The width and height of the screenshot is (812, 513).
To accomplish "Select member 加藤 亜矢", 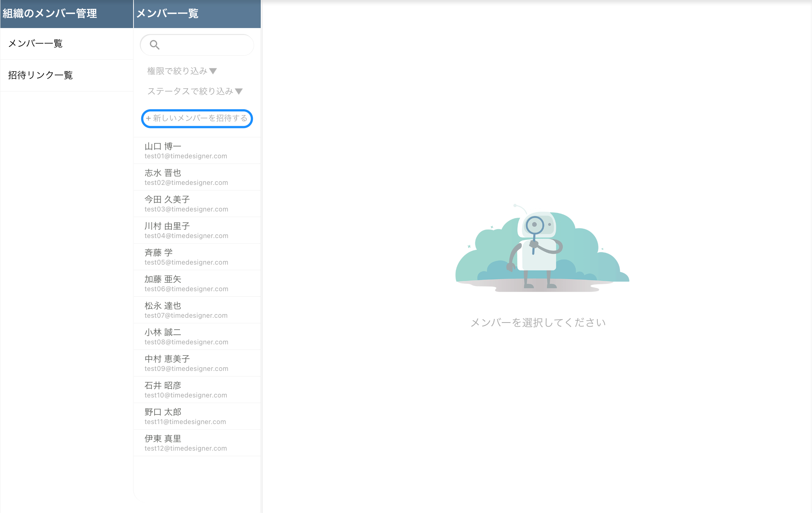I will click(x=197, y=283).
